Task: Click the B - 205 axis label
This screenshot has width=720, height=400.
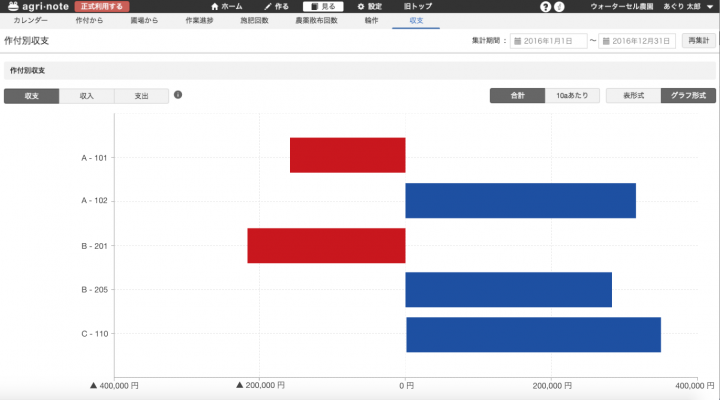Action: pos(95,290)
